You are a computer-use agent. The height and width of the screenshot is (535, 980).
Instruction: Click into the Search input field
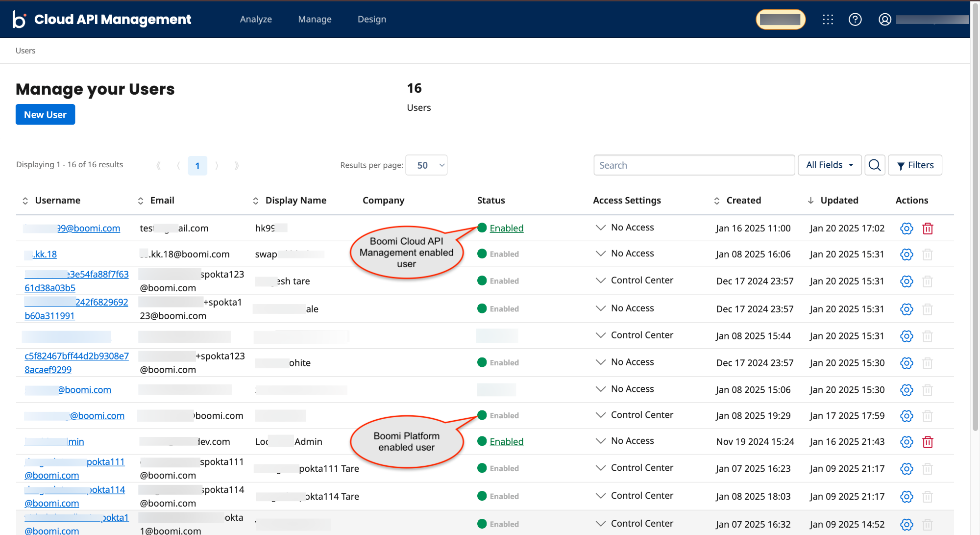pyautogui.click(x=694, y=165)
